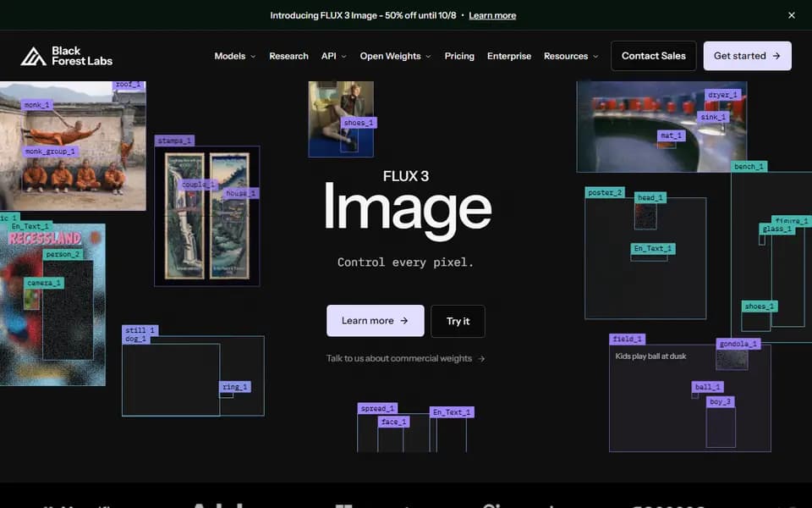The image size is (812, 508).
Task: Open the Pricing page
Action: pyautogui.click(x=459, y=56)
